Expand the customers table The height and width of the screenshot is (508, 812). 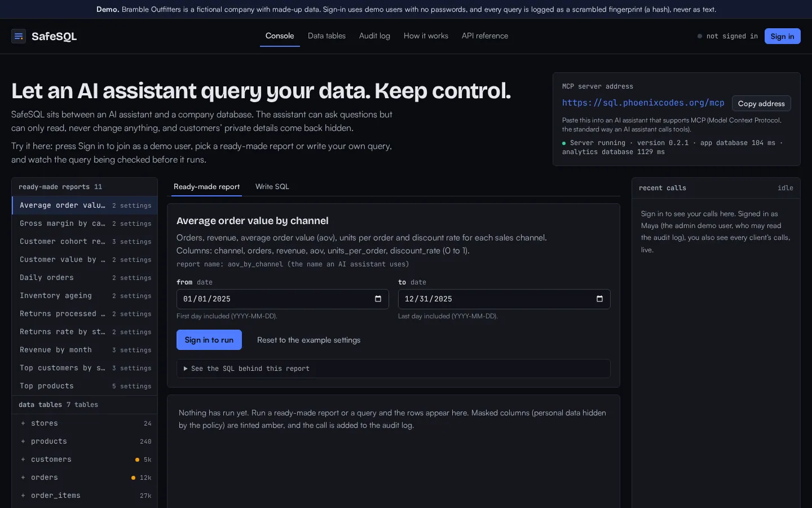point(85,459)
